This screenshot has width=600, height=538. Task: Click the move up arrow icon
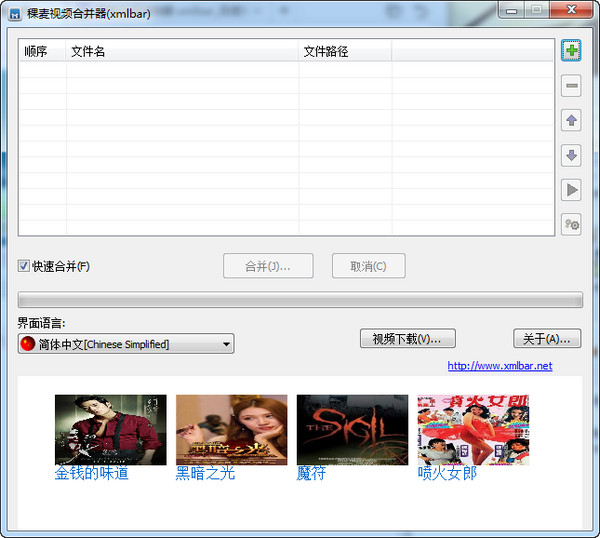(572, 121)
